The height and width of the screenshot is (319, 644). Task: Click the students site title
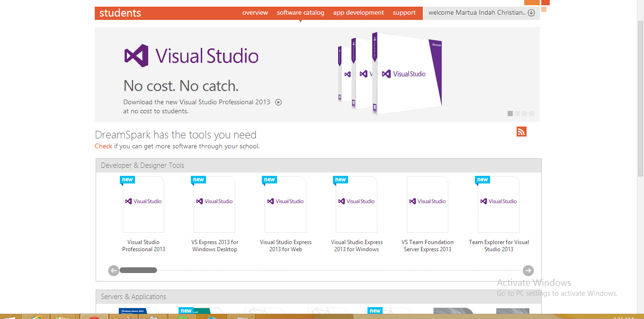tap(120, 13)
